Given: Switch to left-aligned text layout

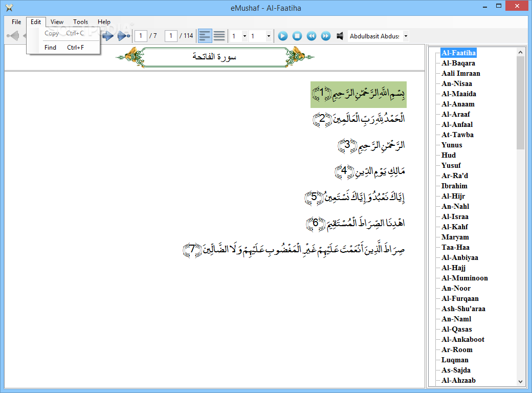Looking at the screenshot, I should pos(205,36).
